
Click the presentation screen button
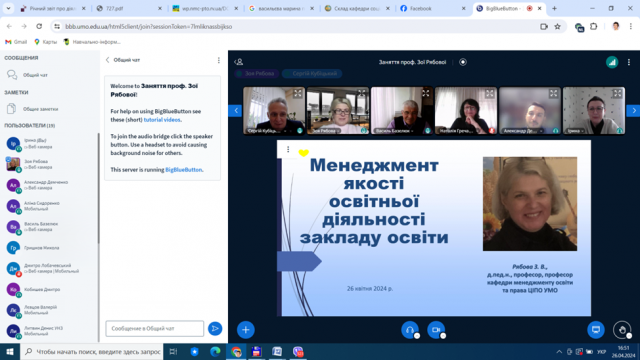tap(596, 330)
